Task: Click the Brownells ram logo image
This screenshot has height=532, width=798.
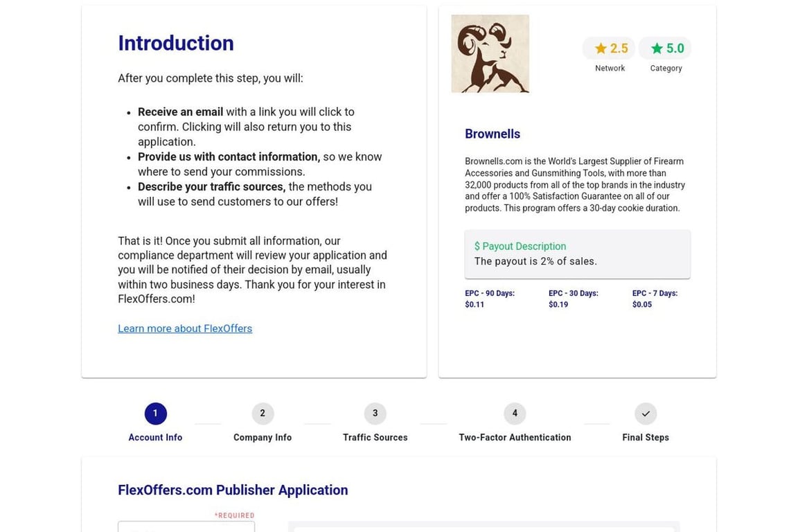Action: (490, 53)
